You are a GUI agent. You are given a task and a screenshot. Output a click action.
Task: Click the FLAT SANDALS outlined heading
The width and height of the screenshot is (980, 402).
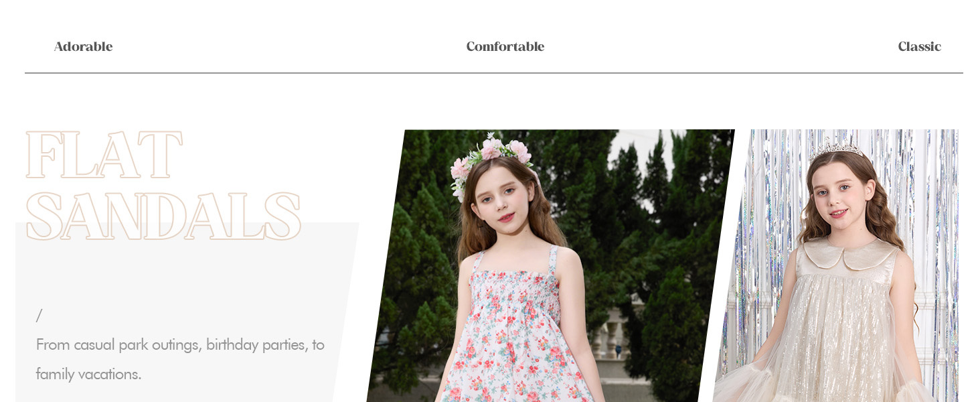click(163, 186)
